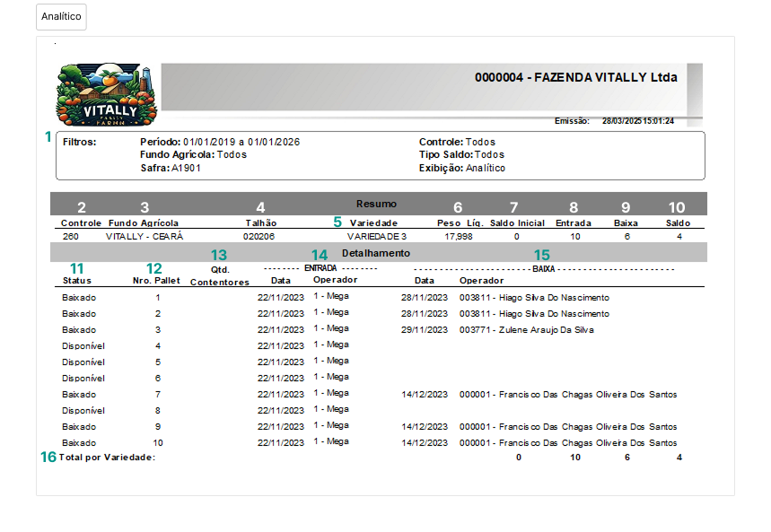
Task: Click the 'Talhão' column header
Action: [x=261, y=223]
